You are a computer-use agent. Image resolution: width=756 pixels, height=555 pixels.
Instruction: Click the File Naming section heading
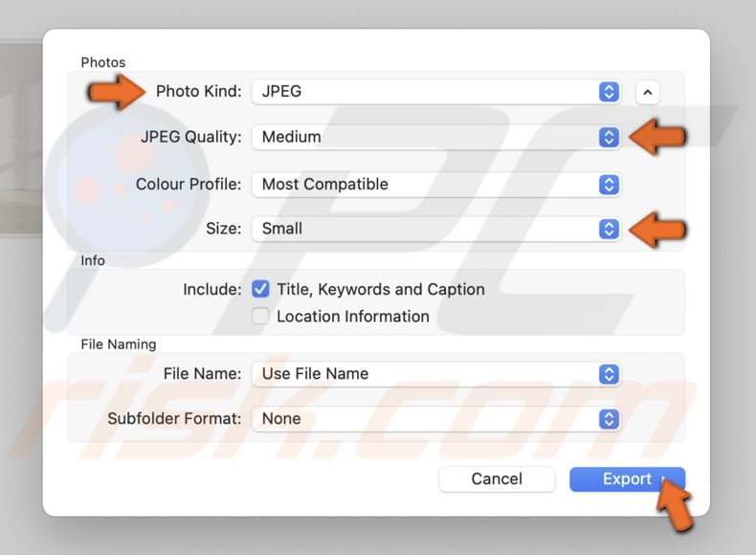(x=119, y=344)
